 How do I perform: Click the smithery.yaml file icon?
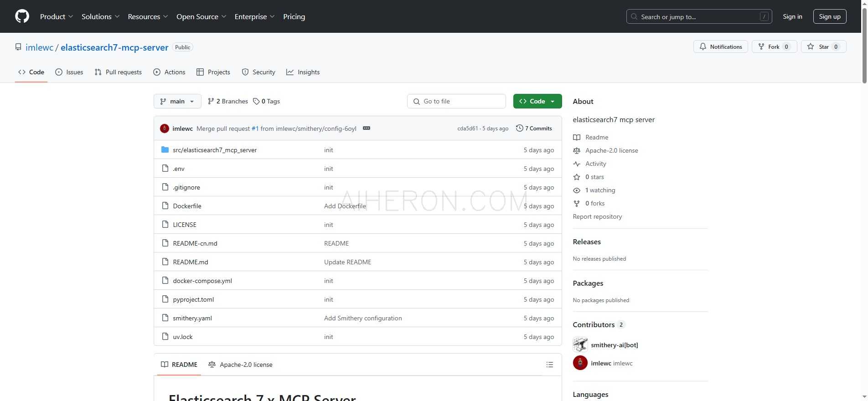pyautogui.click(x=165, y=318)
